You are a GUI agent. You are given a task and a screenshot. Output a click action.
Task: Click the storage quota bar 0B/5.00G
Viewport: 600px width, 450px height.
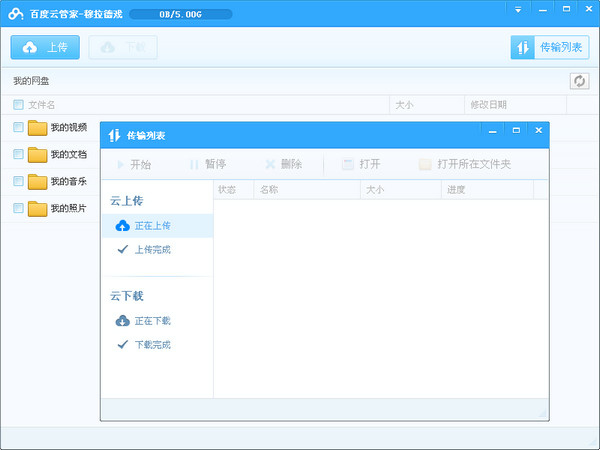[x=181, y=14]
